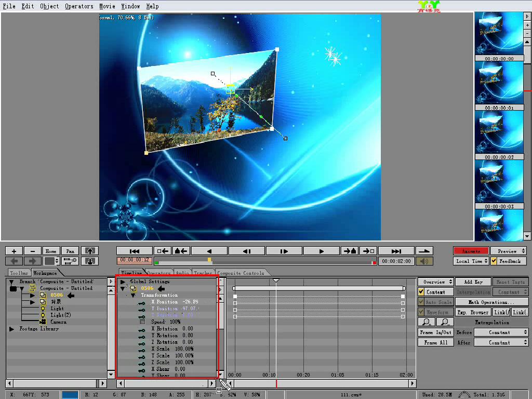
Task: Click the Z Rotation key icon
Action: (141, 343)
